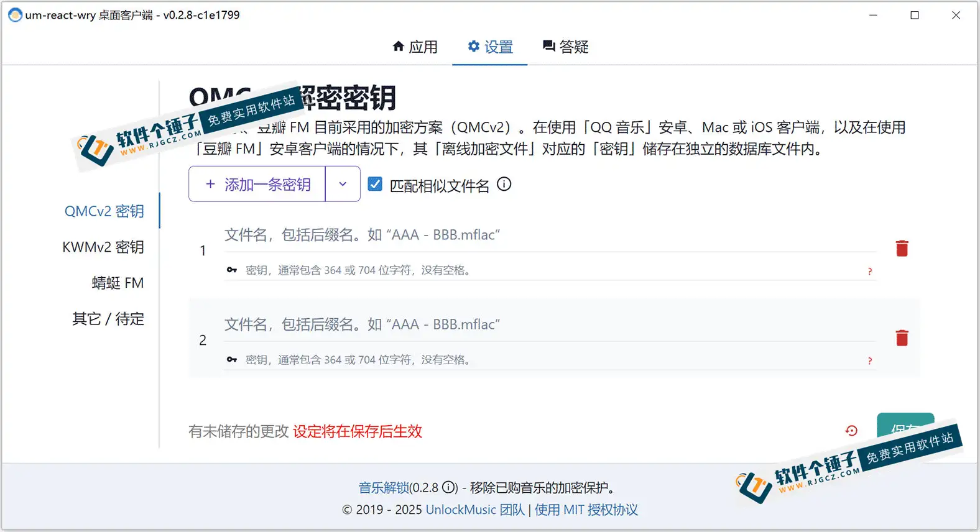Click the question mark in row 2
Image resolution: width=980 pixels, height=532 pixels.
[x=870, y=361]
